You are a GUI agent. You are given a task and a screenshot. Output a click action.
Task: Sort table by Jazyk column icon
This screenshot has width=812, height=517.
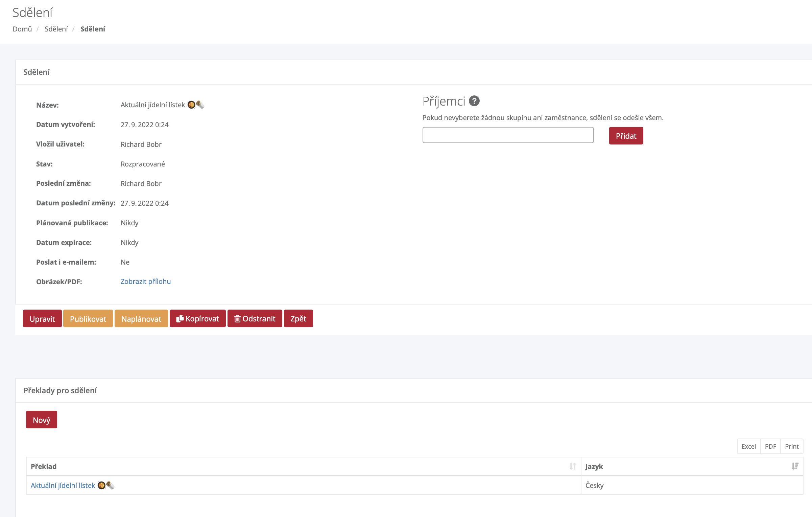click(x=795, y=466)
